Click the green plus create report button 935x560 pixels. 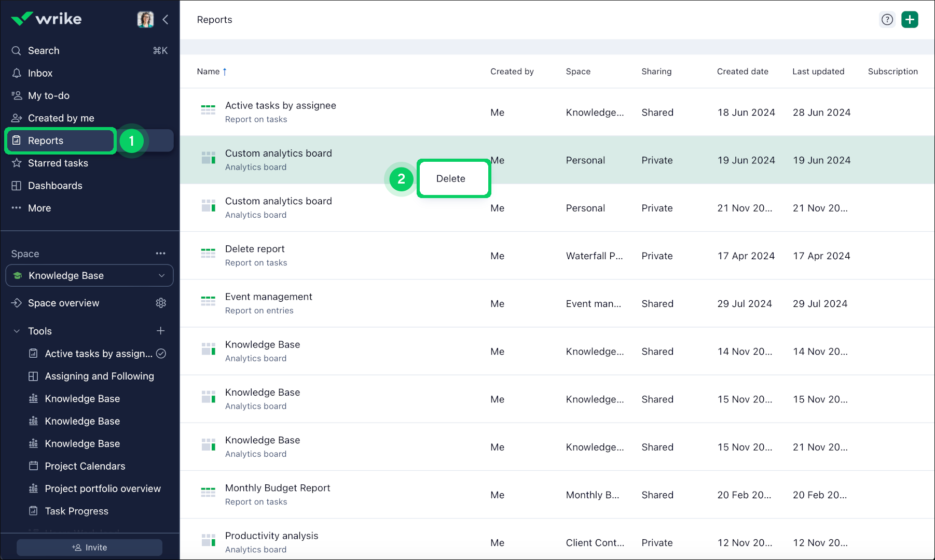910,20
